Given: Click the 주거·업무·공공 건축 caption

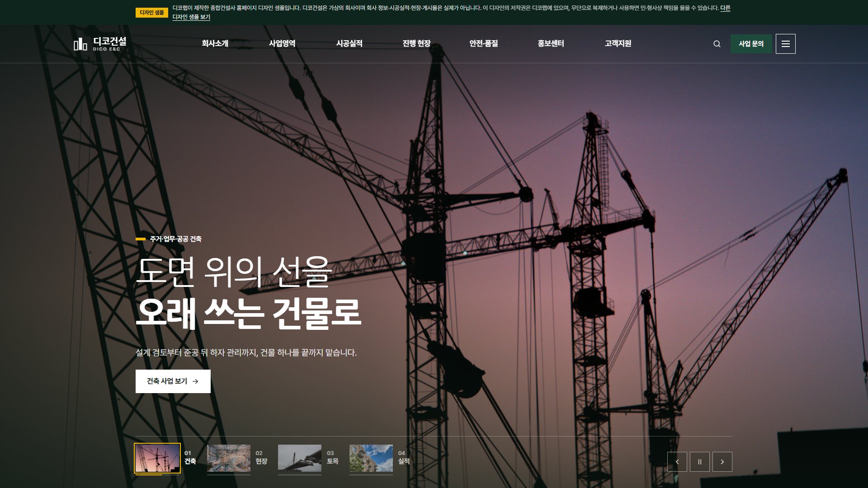Looking at the screenshot, I should [176, 239].
